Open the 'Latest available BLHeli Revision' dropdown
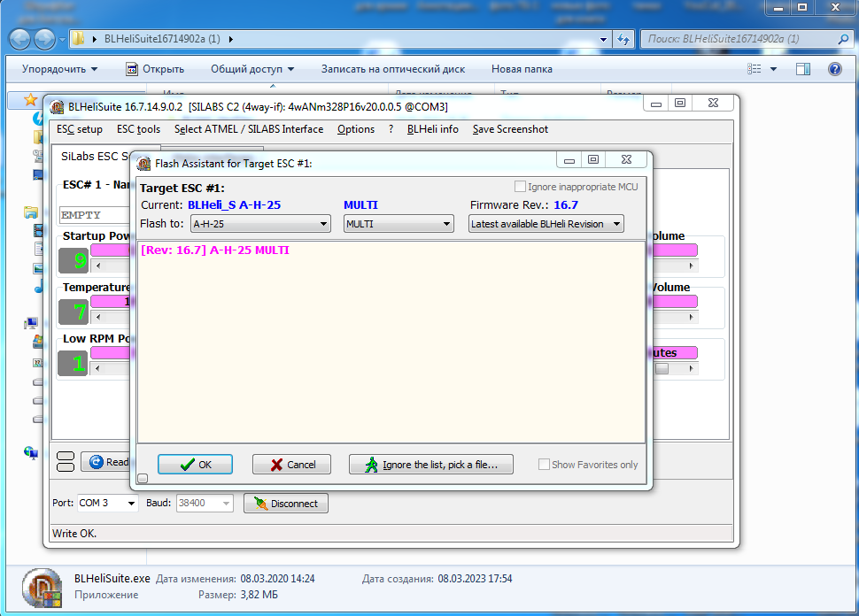The image size is (859, 616). click(x=546, y=224)
